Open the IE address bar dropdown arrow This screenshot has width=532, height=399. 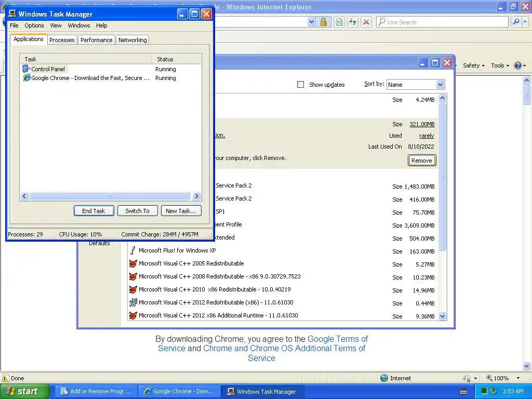[311, 22]
